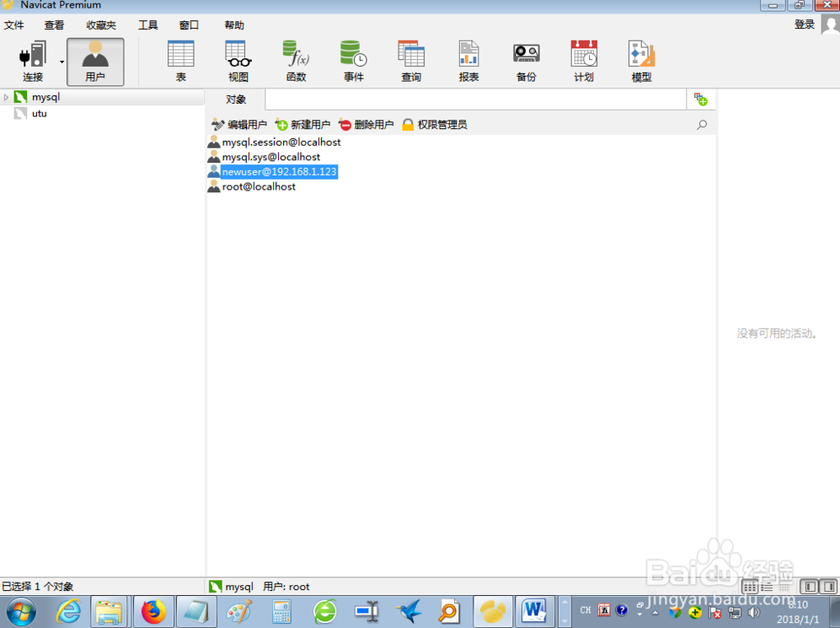Click the CH input language indicator
Image resolution: width=840 pixels, height=628 pixels.
coord(586,610)
